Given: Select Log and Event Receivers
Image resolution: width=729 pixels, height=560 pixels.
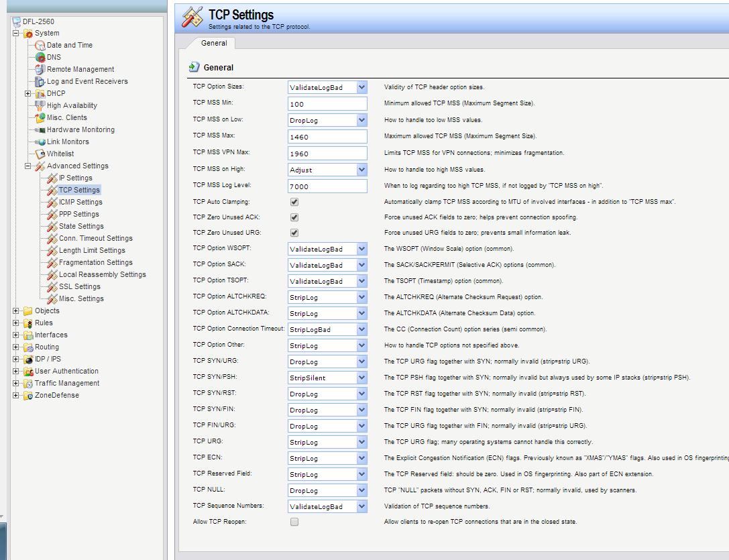Looking at the screenshot, I should click(x=87, y=81).
